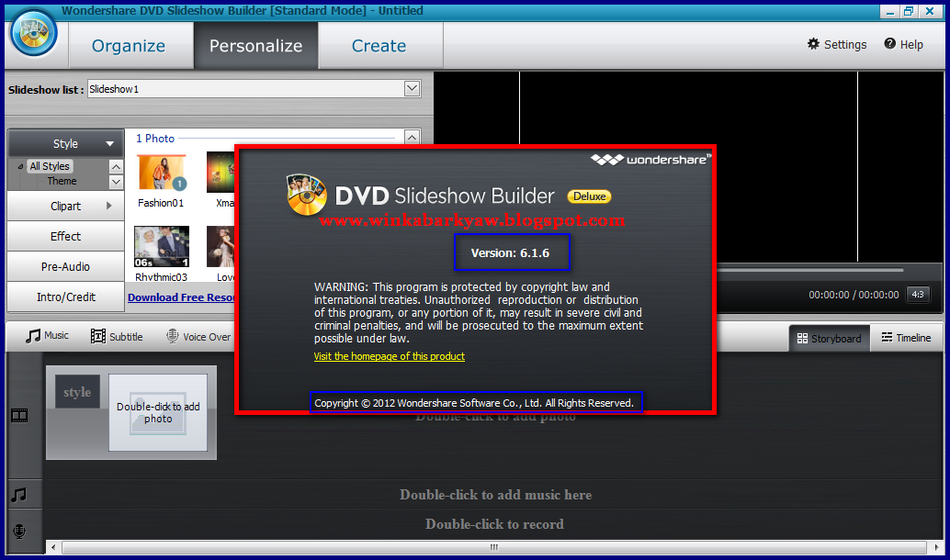Switch to the Create tab
Image resolution: width=950 pixels, height=560 pixels.
pos(379,46)
